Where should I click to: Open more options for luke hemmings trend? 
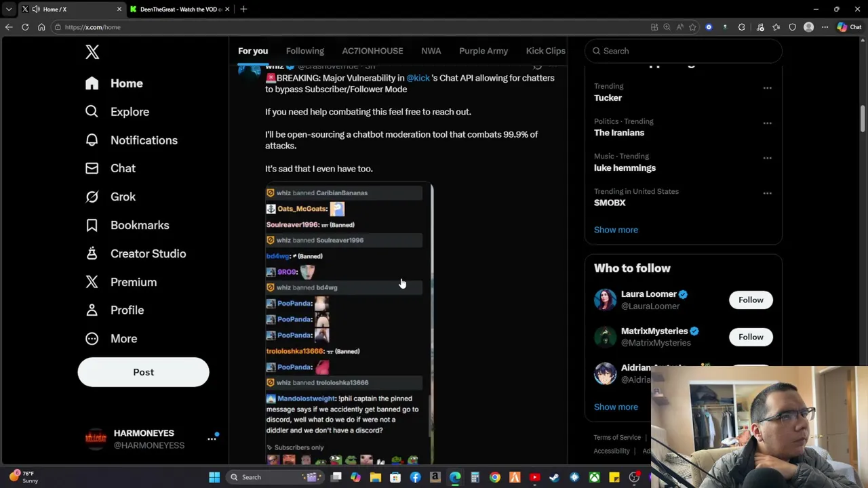pos(767,158)
